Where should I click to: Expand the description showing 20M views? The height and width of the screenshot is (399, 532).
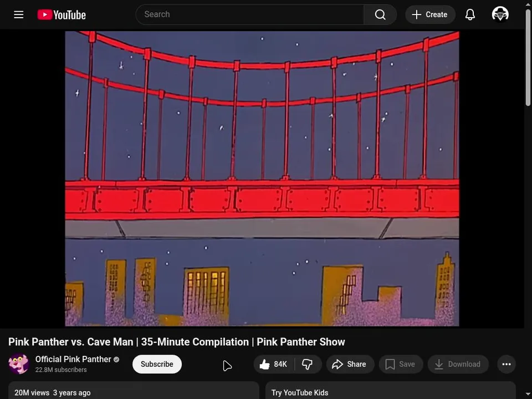coord(134,391)
